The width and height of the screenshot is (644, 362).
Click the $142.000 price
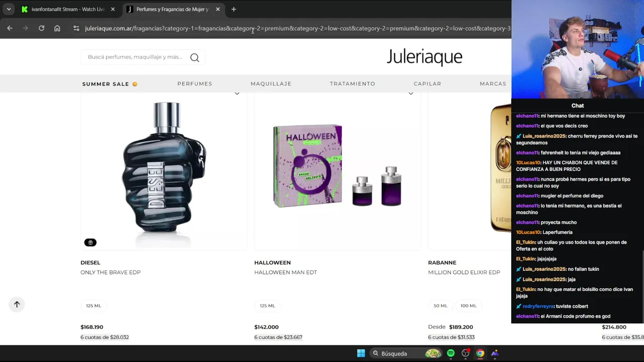pyautogui.click(x=266, y=327)
